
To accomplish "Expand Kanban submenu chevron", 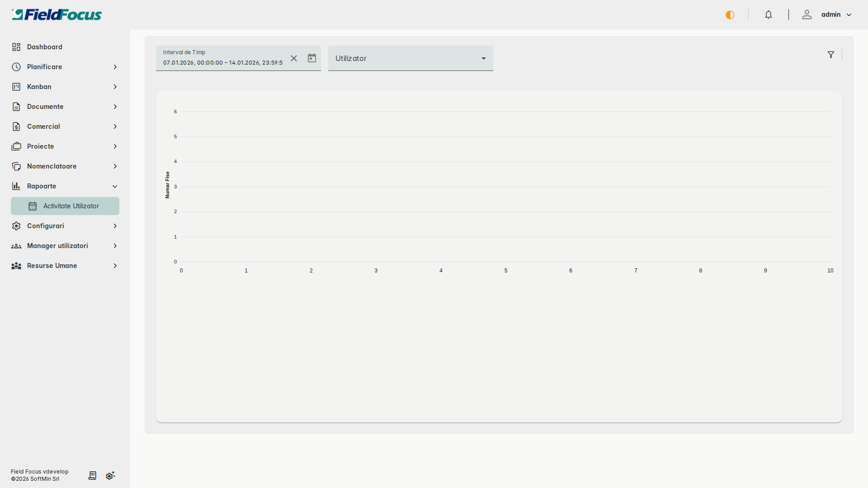I will pos(115,87).
